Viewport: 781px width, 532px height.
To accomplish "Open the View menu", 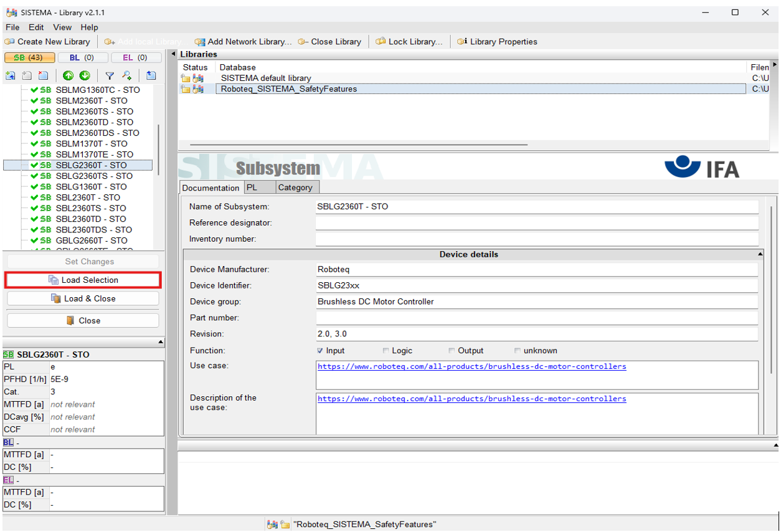I will (x=62, y=27).
